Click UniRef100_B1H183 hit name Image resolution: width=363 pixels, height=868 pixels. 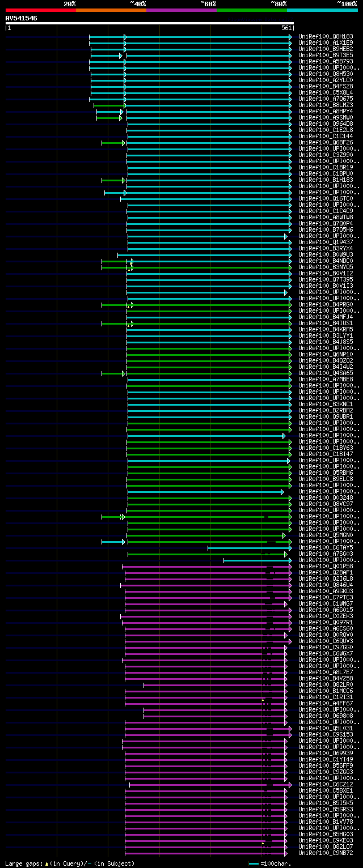326,180
